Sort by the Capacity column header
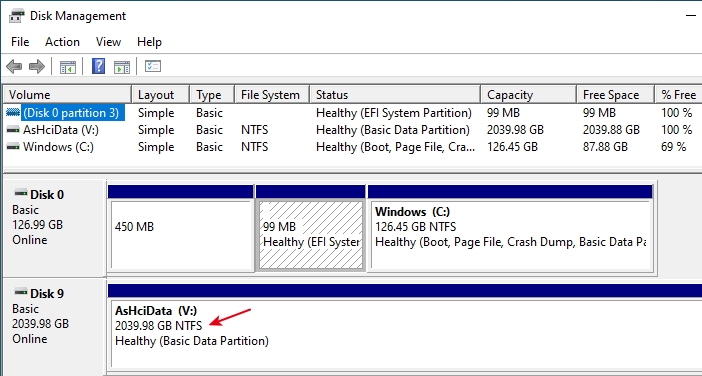The width and height of the screenshot is (702, 376). click(x=528, y=95)
